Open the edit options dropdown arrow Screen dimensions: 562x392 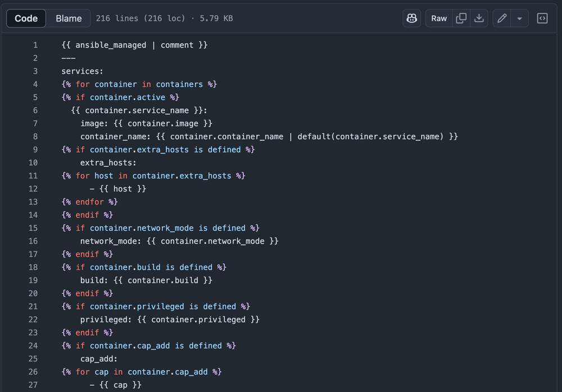pos(520,18)
